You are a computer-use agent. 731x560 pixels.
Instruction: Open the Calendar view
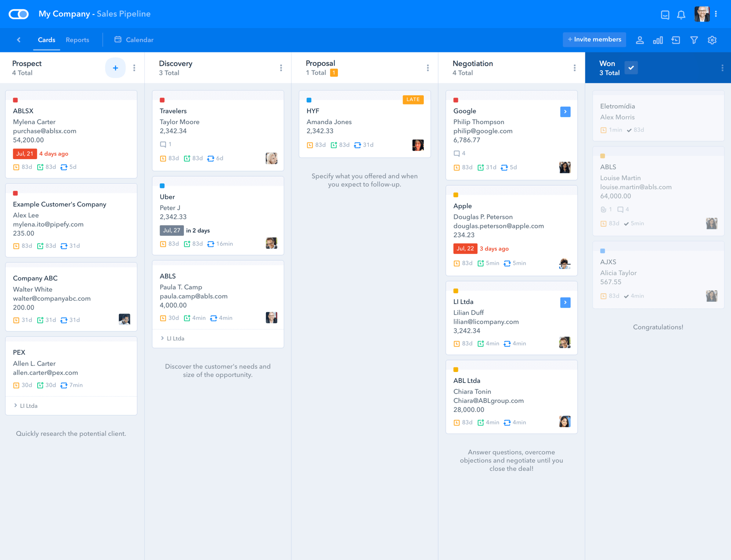click(134, 40)
